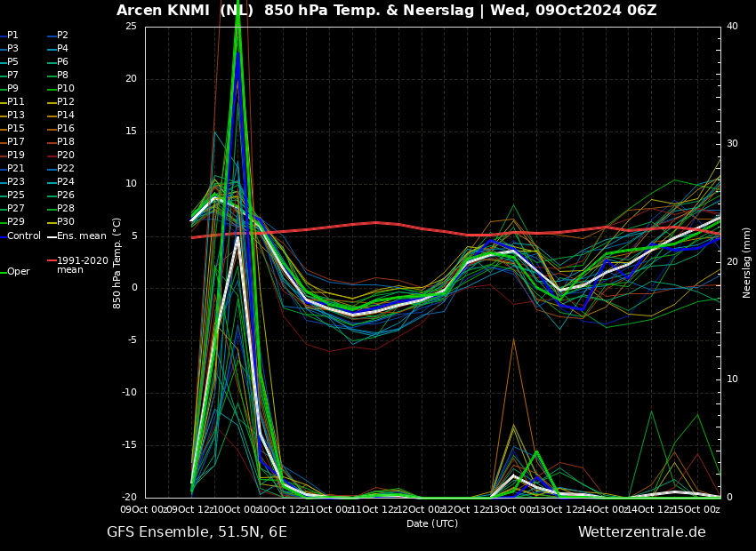Click the 25 tick on temperature axis
Screen dimensions: 756x551
click(131, 26)
